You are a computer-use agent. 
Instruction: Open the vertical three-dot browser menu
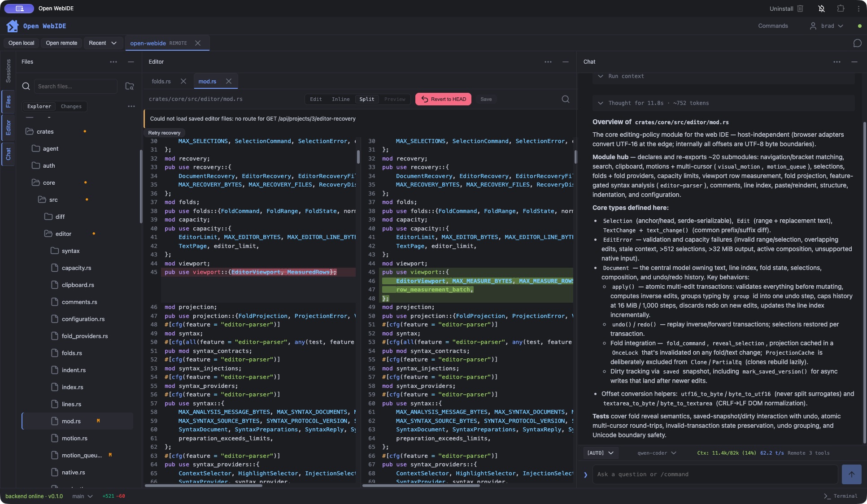[858, 9]
